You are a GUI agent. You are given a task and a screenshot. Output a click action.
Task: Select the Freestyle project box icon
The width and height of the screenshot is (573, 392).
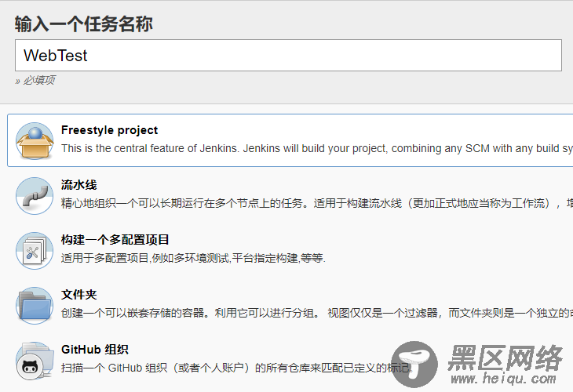click(x=35, y=141)
